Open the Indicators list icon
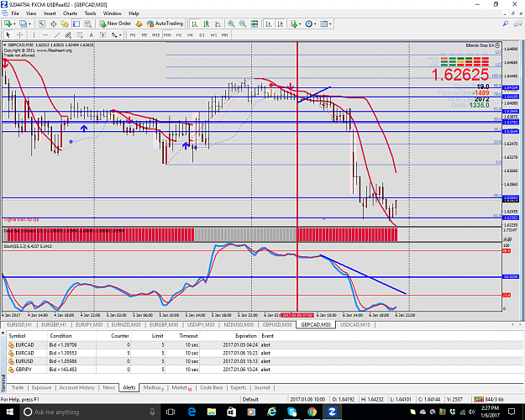The image size is (525, 420). (294, 24)
